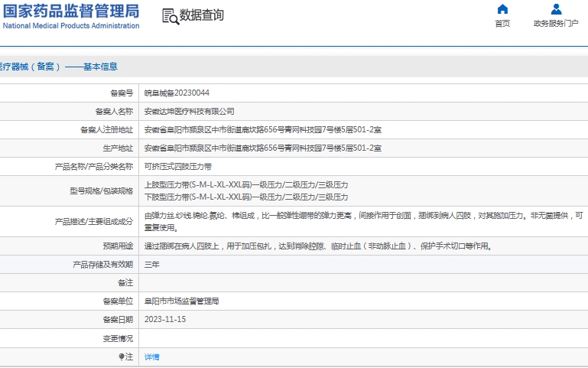This screenshot has width=588, height=368.
Task: Select authority 阜阳市市场监督管理局
Action: (x=181, y=301)
